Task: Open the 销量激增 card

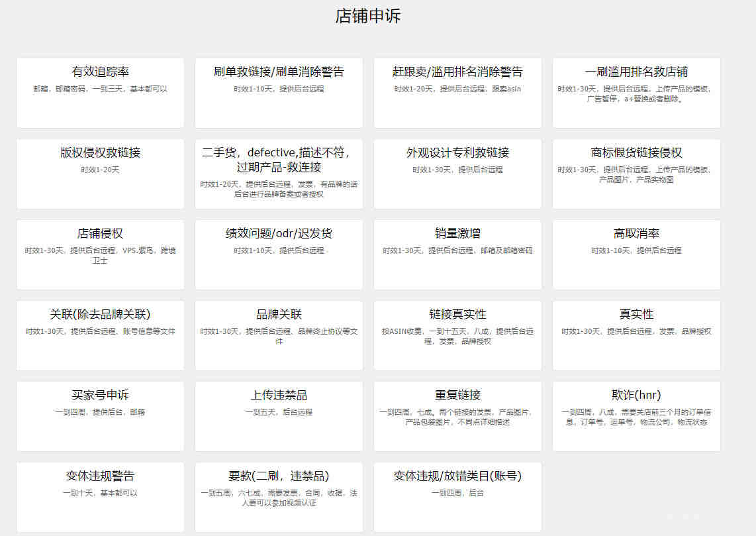Action: [x=457, y=254]
